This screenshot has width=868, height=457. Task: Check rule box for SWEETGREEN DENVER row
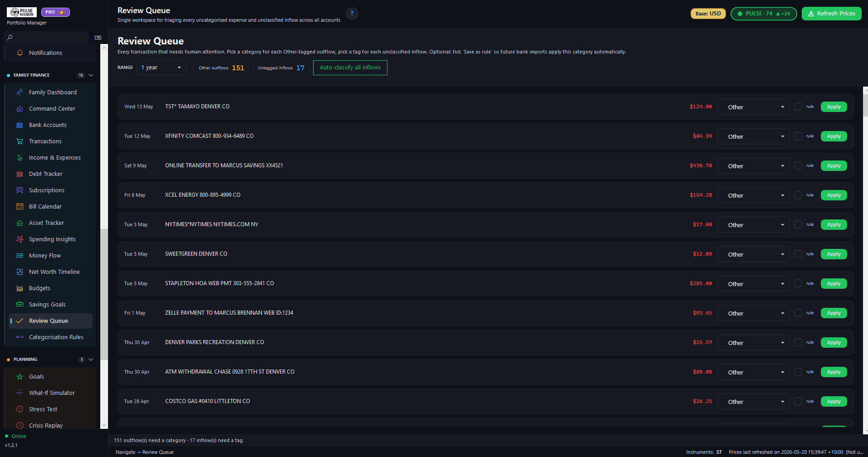point(798,254)
